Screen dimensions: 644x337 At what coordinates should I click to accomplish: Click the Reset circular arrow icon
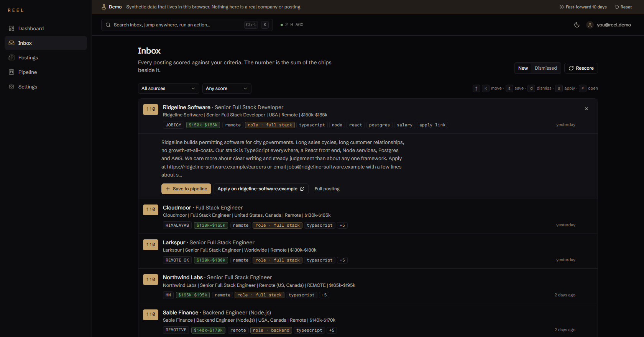[617, 7]
